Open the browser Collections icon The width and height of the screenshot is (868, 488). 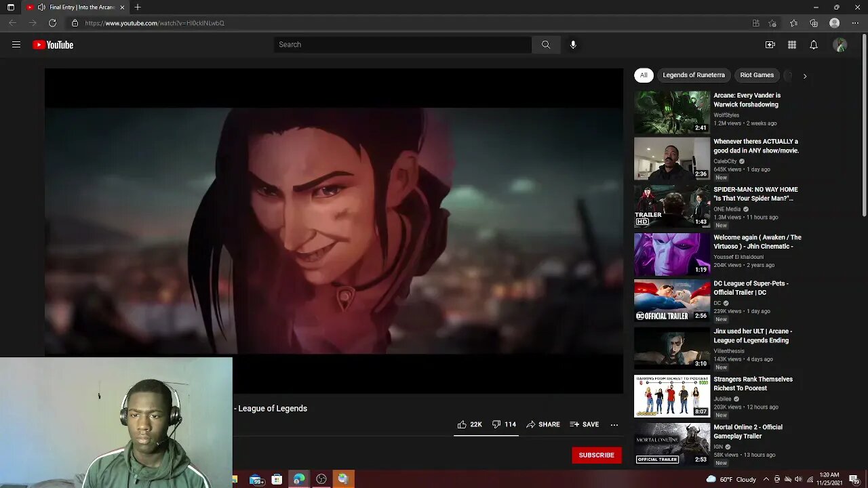click(x=814, y=23)
